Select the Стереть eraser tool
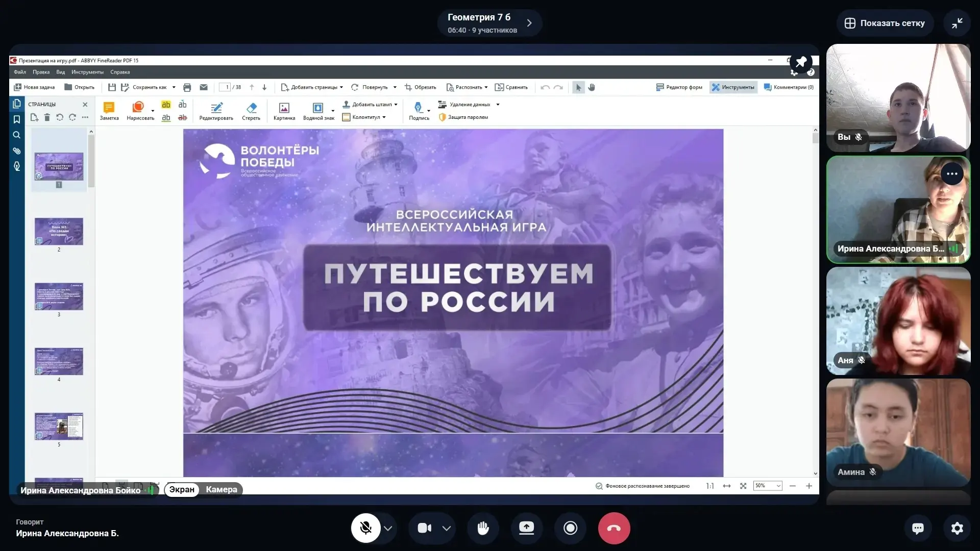The height and width of the screenshot is (551, 980). pos(251,111)
